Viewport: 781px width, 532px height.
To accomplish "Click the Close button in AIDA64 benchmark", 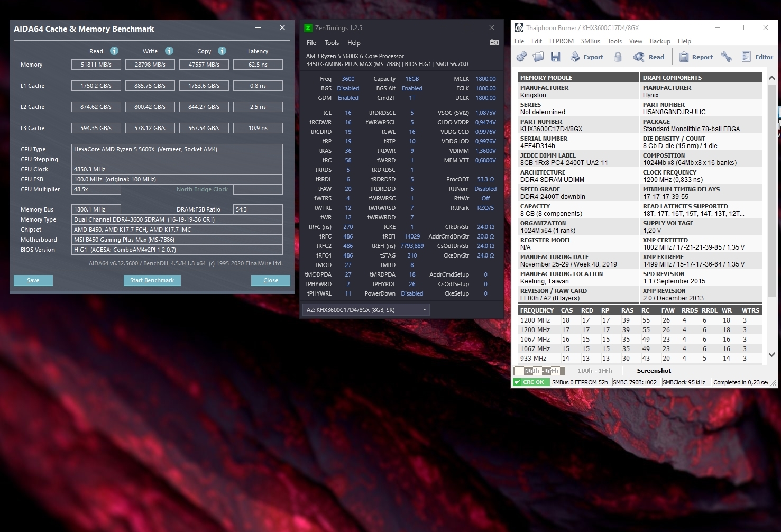I will pos(271,280).
